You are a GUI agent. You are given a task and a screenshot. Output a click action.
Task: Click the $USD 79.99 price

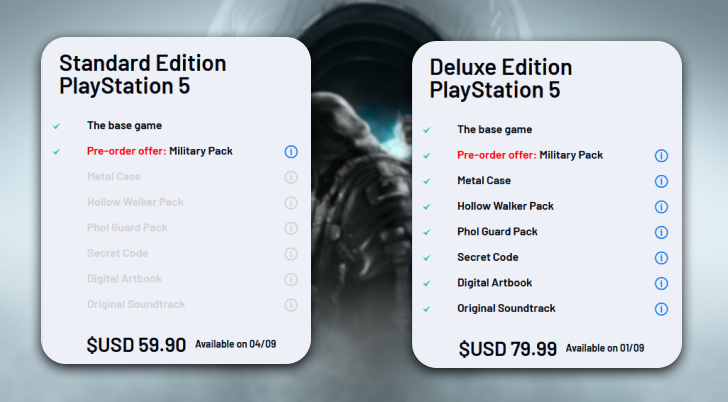pyautogui.click(x=508, y=349)
